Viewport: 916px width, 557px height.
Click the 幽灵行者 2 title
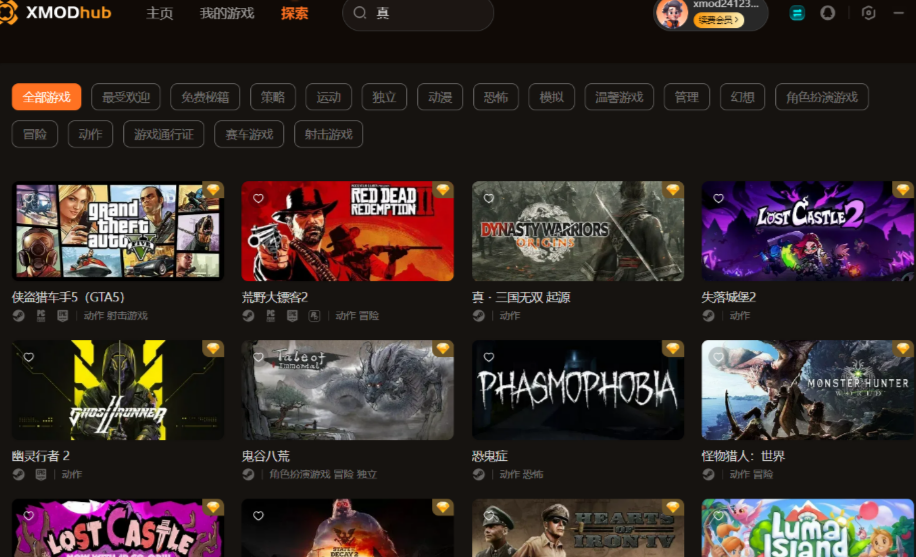pos(40,456)
